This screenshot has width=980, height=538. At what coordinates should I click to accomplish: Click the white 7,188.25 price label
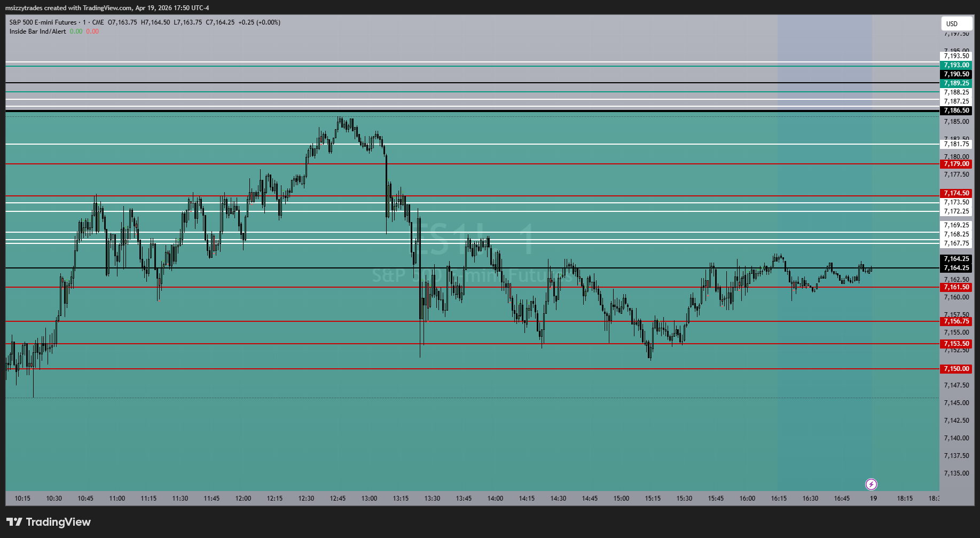point(956,92)
